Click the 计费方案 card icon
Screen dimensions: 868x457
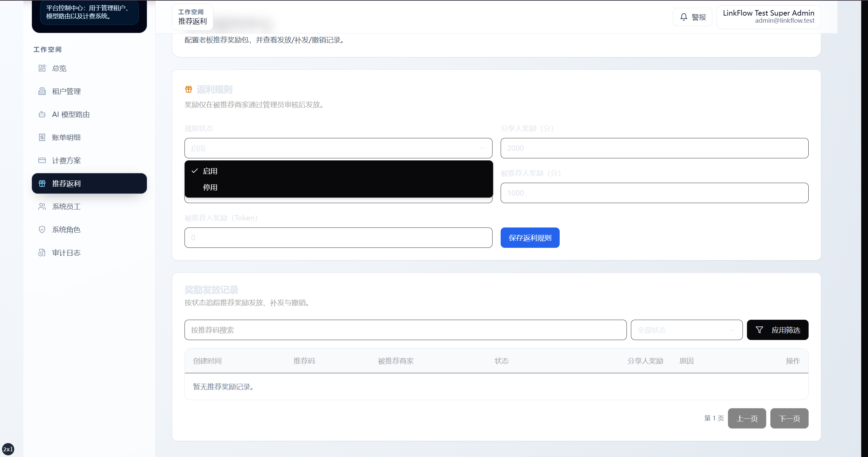click(x=42, y=161)
